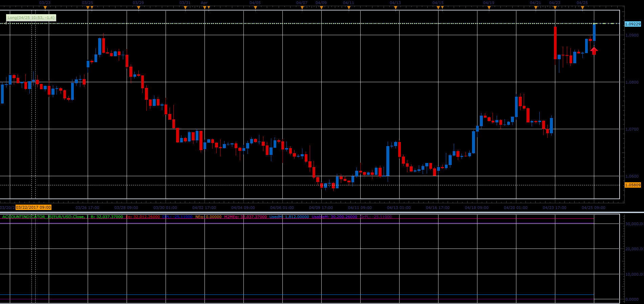Click the orange triangle marker under 04/13
The height and width of the screenshot is (304, 644).
coord(395,8)
